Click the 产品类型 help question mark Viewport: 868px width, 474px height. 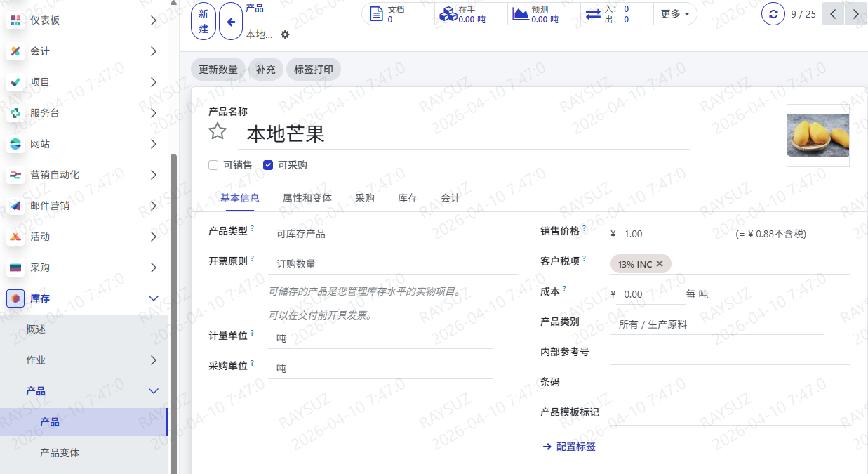(253, 228)
